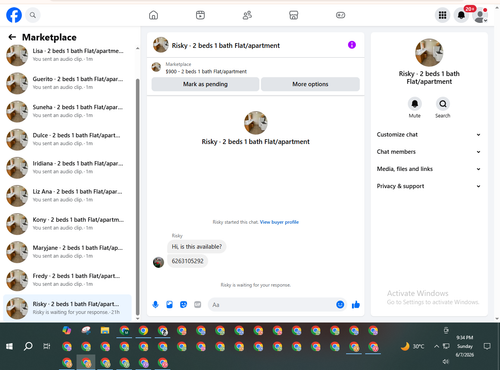Choose a sticker icon
The image size is (500, 370).
(x=183, y=304)
